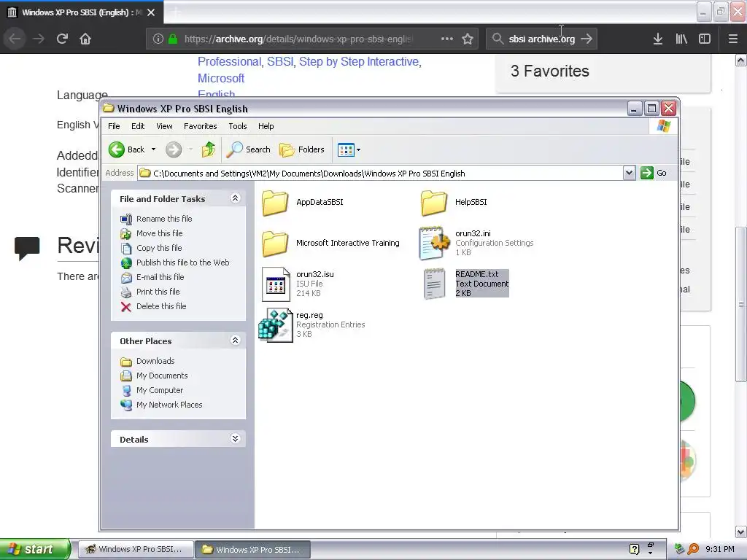Viewport: 747px width, 560px height.
Task: Collapse the Other Places panel
Action: point(235,340)
